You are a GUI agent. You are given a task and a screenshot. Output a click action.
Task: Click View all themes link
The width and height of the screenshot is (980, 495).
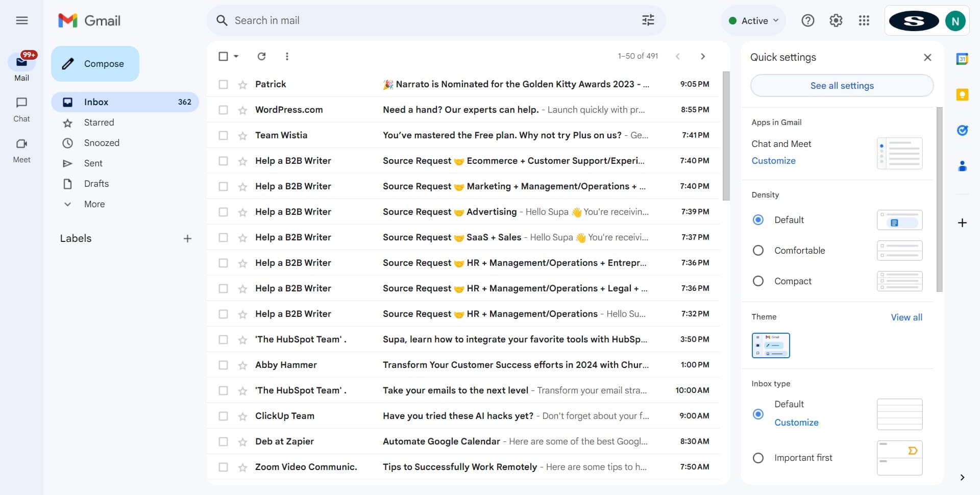[906, 317]
